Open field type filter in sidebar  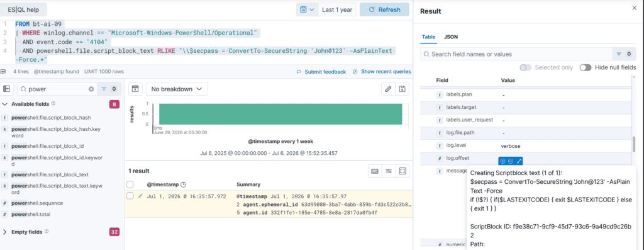pos(109,89)
